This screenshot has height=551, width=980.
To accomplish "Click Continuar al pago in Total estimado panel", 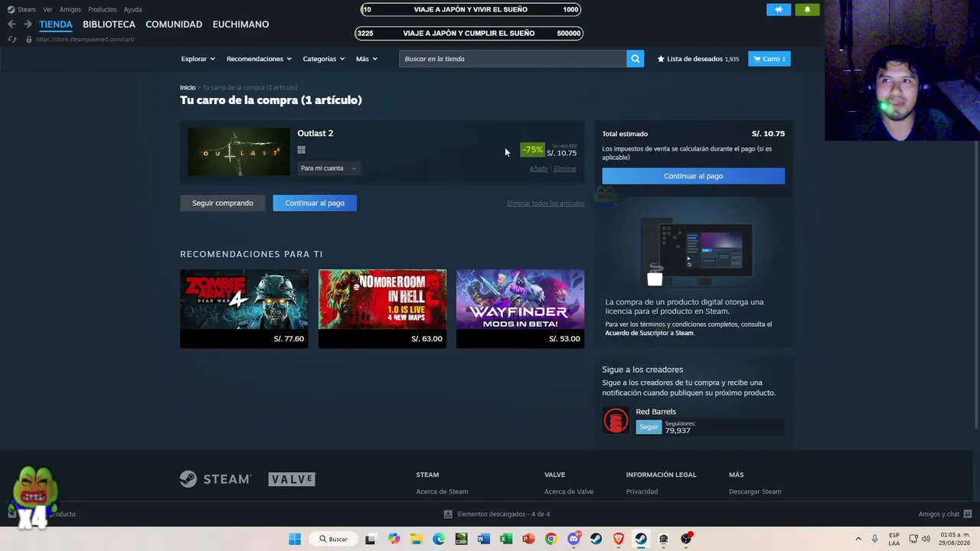I will click(694, 176).
